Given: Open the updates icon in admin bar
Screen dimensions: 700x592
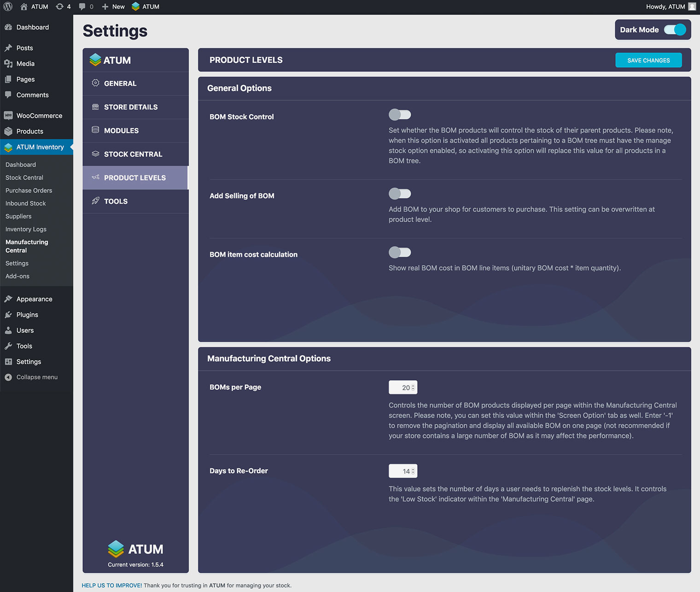Looking at the screenshot, I should 60,7.
